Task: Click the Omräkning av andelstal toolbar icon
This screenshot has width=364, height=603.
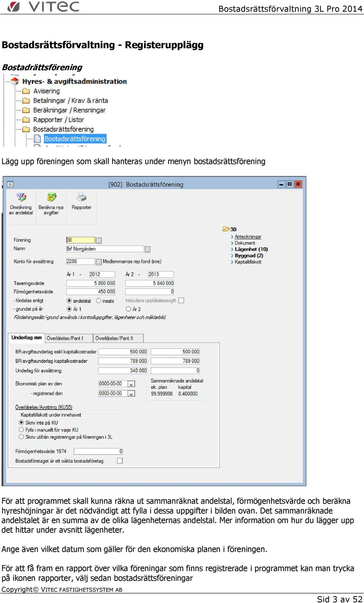Action: [21, 197]
